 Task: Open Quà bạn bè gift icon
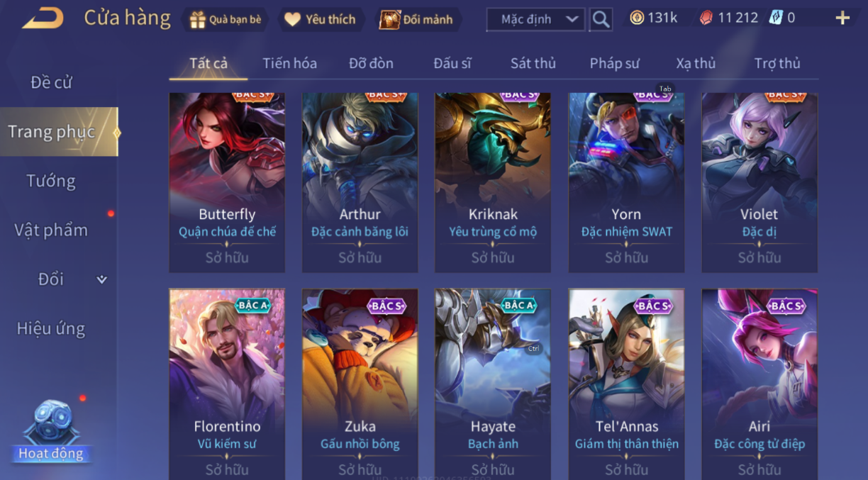[x=196, y=20]
